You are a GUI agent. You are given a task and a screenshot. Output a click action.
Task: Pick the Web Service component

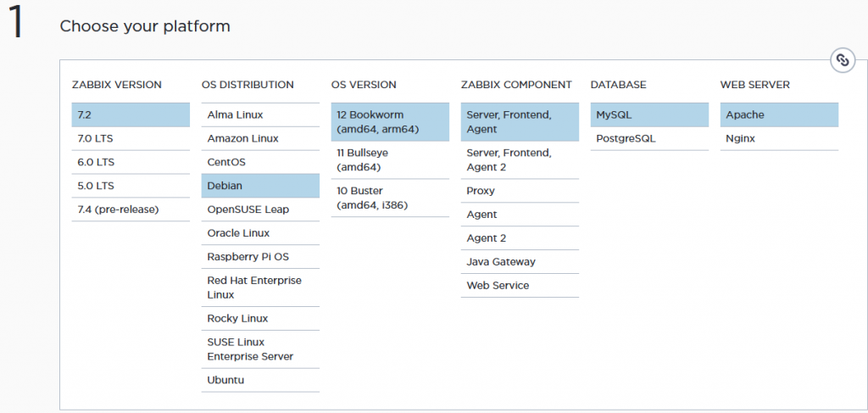[520, 286]
